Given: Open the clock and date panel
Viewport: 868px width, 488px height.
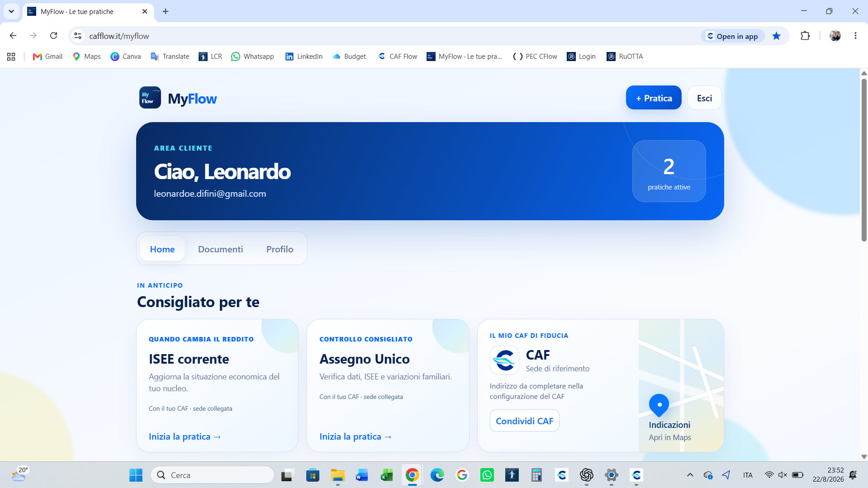Looking at the screenshot, I should point(828,475).
